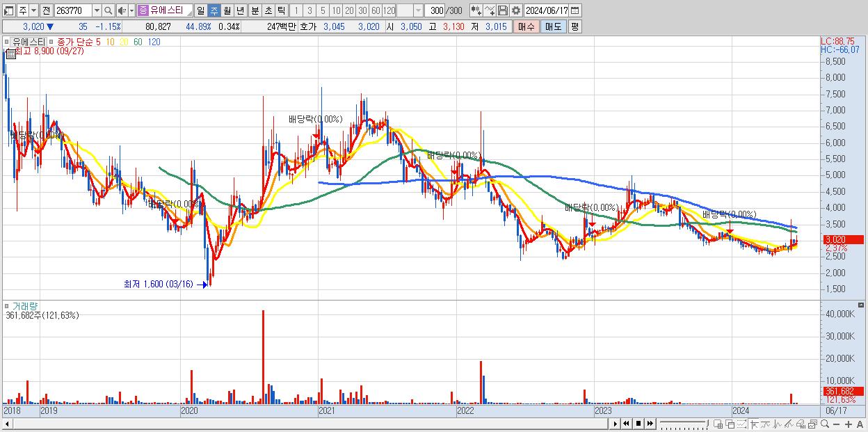Click the scroll left arrow at bottom-left
The height and width of the screenshot is (432, 868).
point(6,424)
